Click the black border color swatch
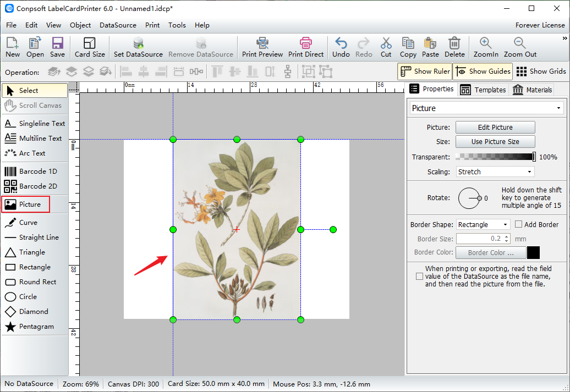This screenshot has height=392, width=570. (x=533, y=252)
